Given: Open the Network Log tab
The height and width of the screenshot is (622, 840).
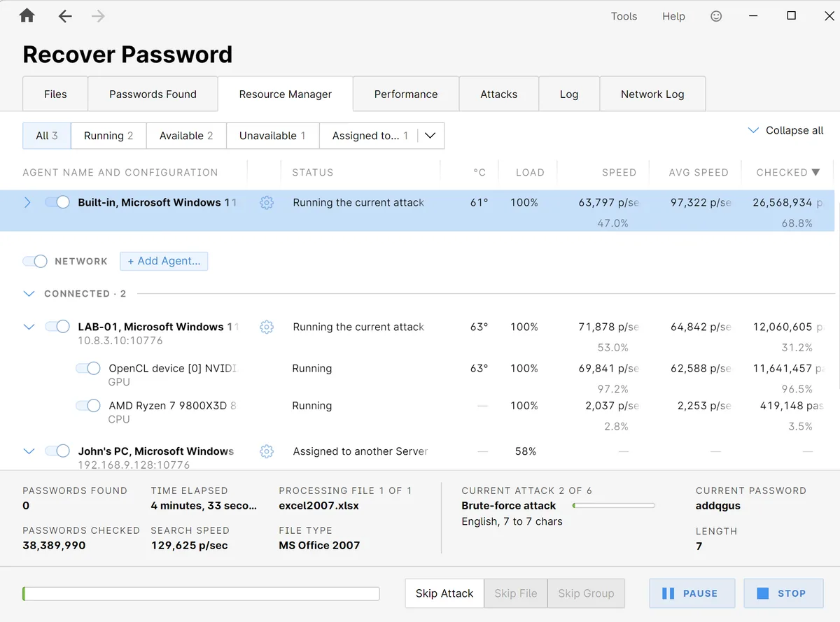Looking at the screenshot, I should [x=652, y=94].
